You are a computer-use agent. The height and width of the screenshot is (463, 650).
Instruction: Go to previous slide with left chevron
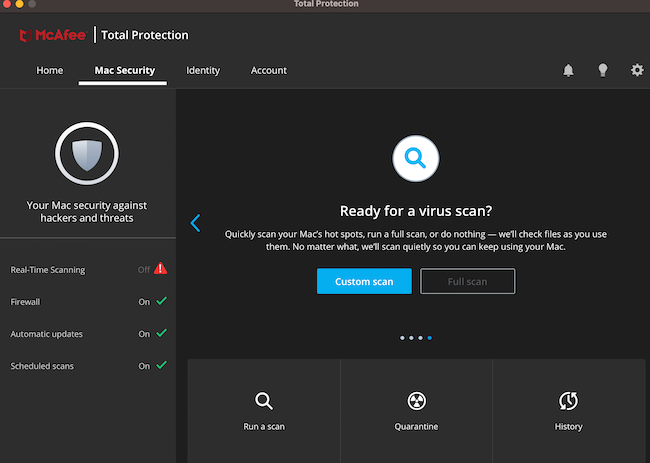click(195, 223)
